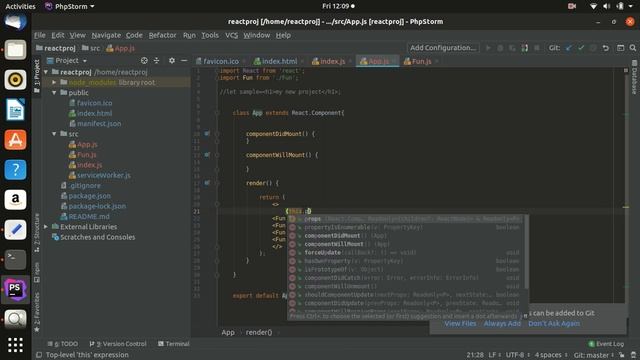Open Project panel settings gear
This screenshot has height=360, width=640.
tap(172, 60)
